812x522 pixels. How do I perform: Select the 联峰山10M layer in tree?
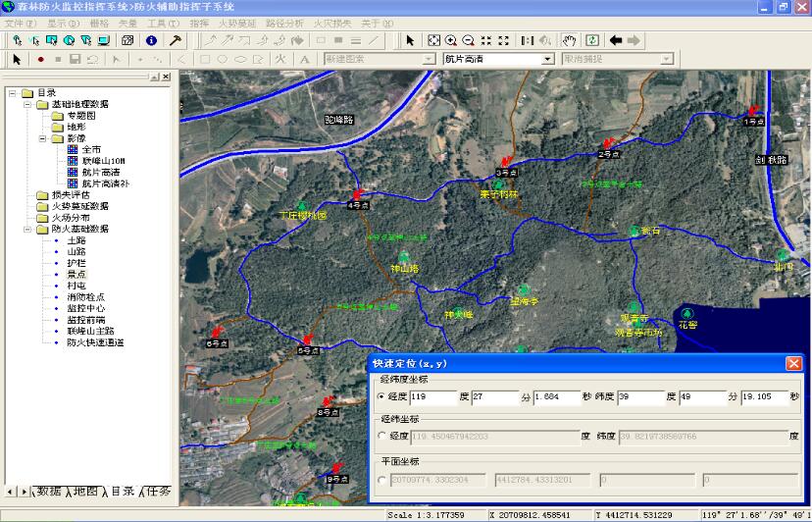103,161
